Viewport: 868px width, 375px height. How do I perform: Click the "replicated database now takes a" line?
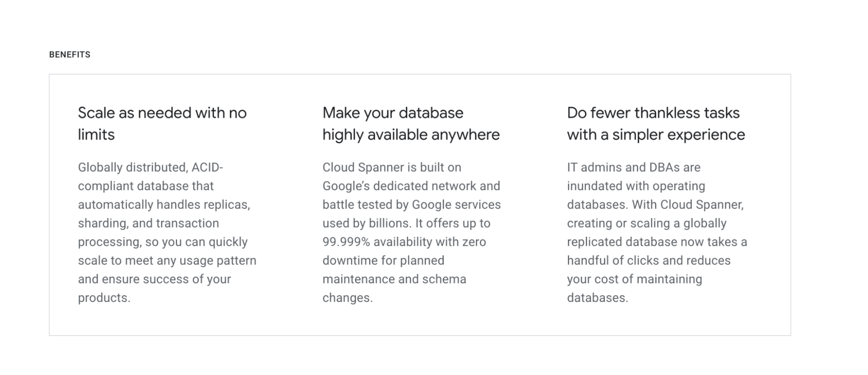[x=657, y=242]
